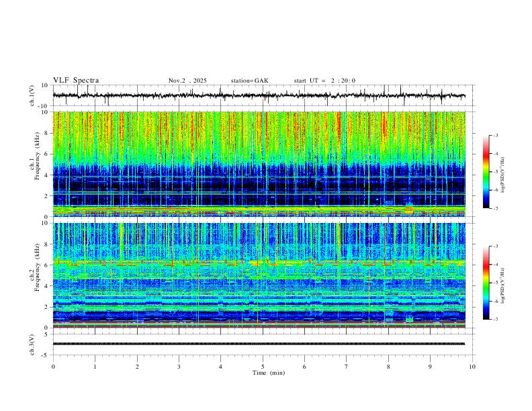Click the time-axis tick label "5"

[x=263, y=367]
